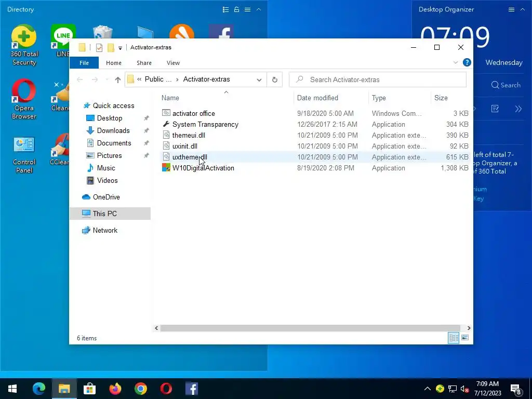Click the Properties icon in quick access toolbar
Viewport: 532px width, 399px height.
[99, 47]
